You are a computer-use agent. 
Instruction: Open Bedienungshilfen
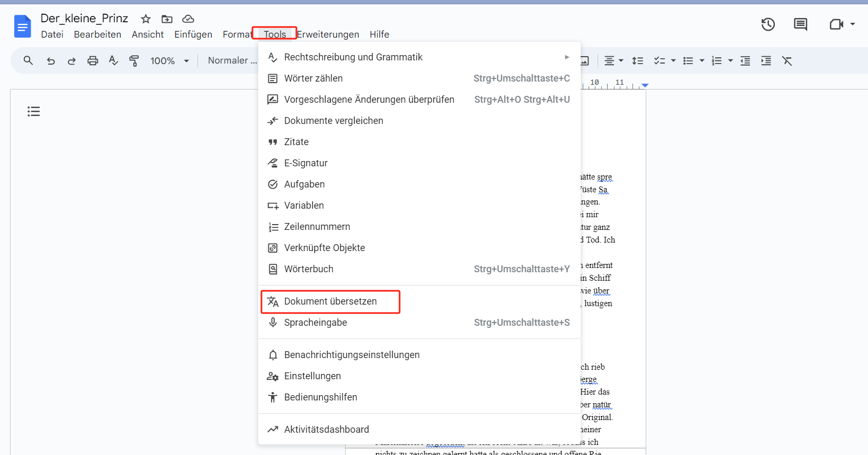pyautogui.click(x=419, y=397)
